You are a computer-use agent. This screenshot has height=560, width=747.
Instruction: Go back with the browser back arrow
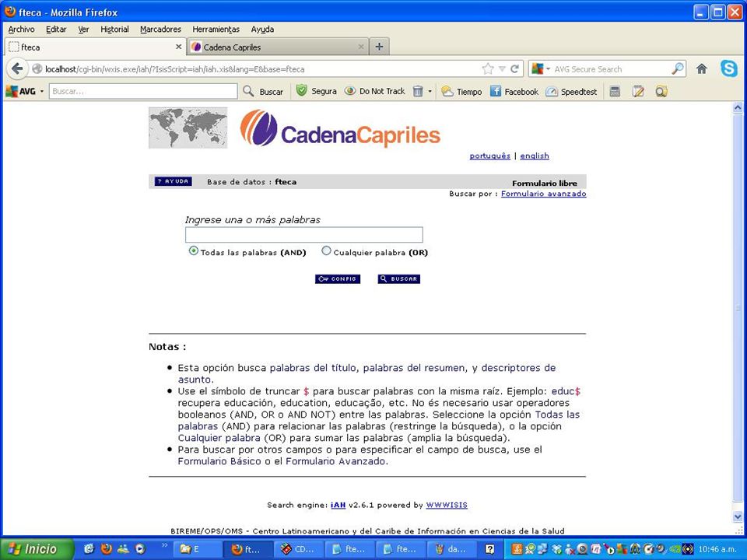tap(17, 69)
